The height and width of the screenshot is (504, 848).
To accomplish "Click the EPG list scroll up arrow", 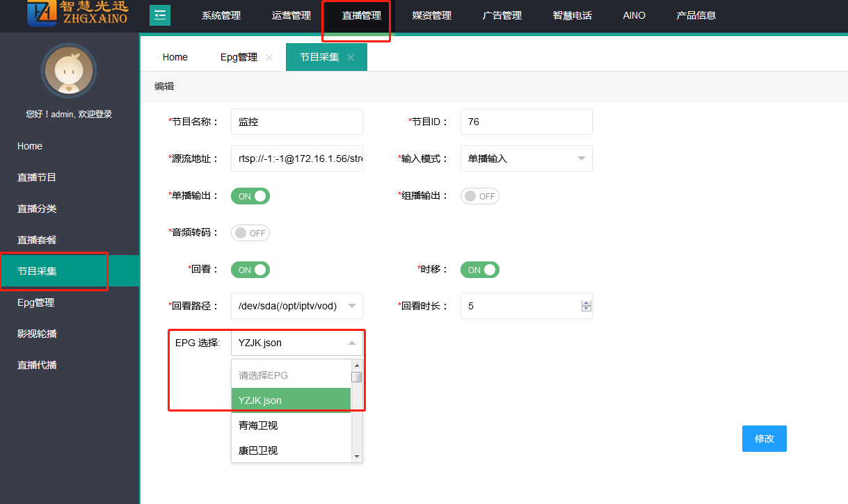I will pyautogui.click(x=357, y=366).
